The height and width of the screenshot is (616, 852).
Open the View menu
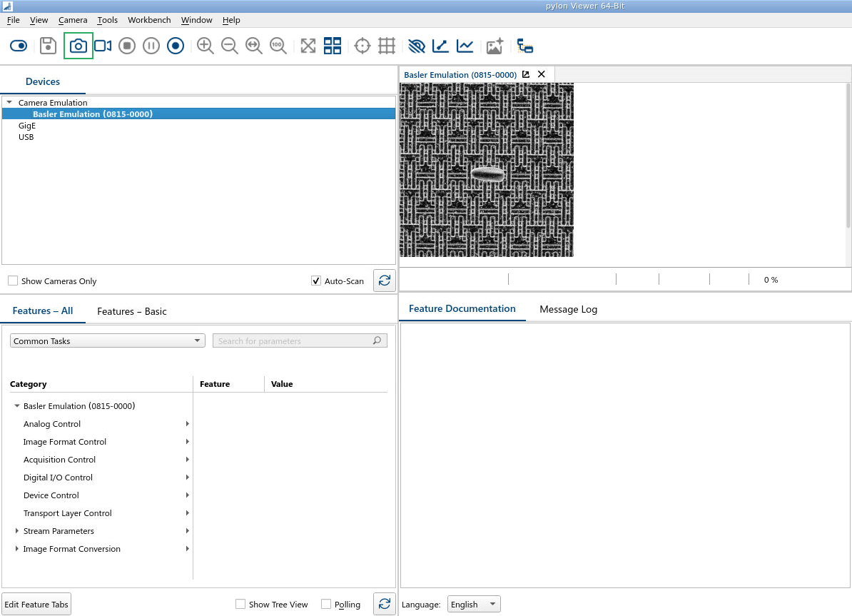tap(39, 20)
